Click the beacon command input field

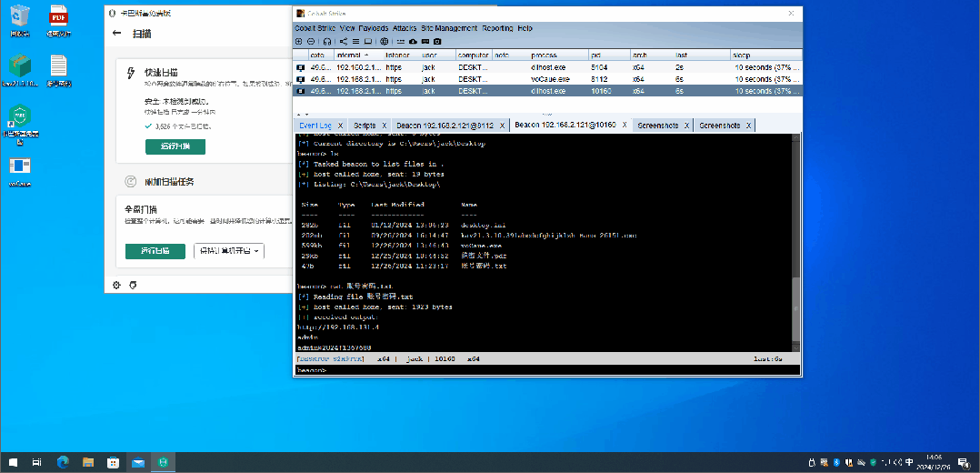click(x=547, y=370)
